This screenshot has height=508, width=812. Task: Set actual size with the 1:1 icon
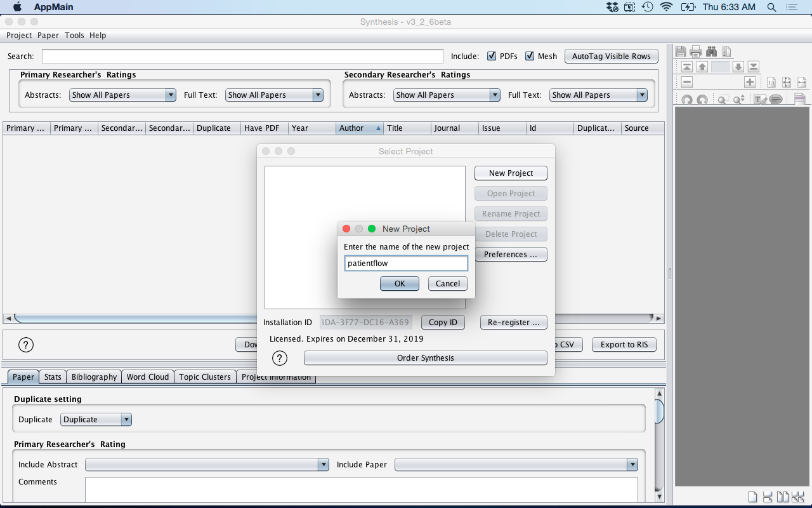771,82
